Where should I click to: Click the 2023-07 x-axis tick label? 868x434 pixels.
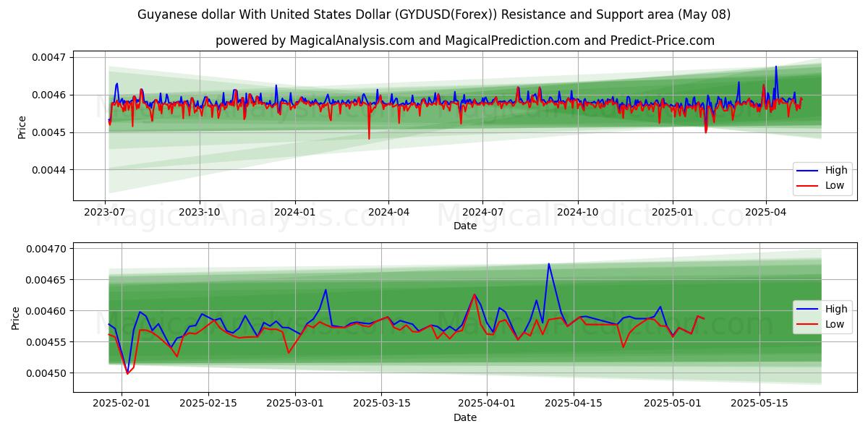coord(105,213)
